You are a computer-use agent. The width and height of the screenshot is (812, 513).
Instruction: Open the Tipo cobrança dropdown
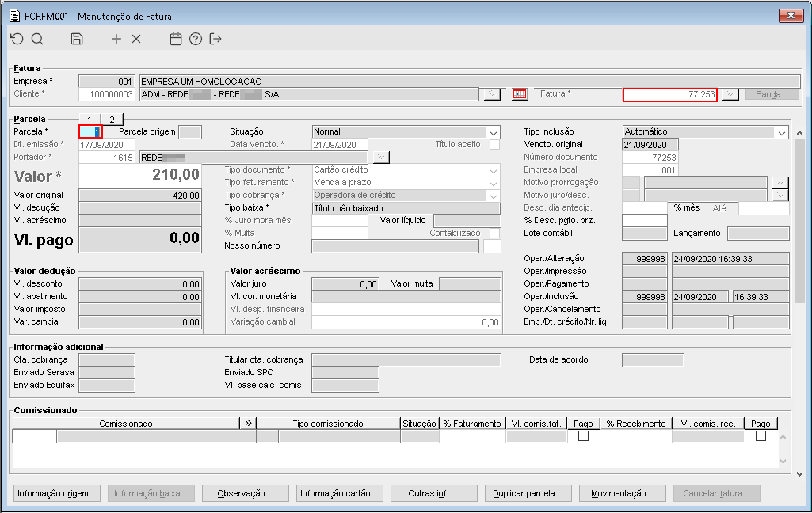(494, 196)
